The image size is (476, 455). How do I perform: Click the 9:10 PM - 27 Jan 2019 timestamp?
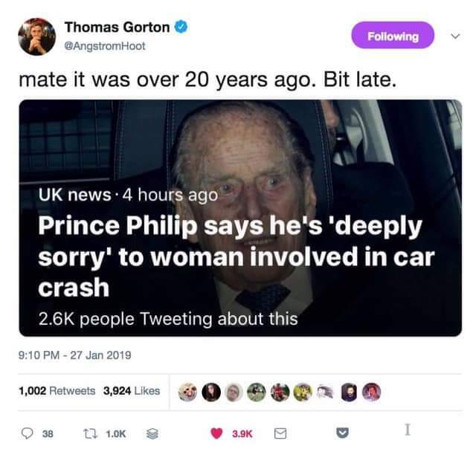(74, 355)
